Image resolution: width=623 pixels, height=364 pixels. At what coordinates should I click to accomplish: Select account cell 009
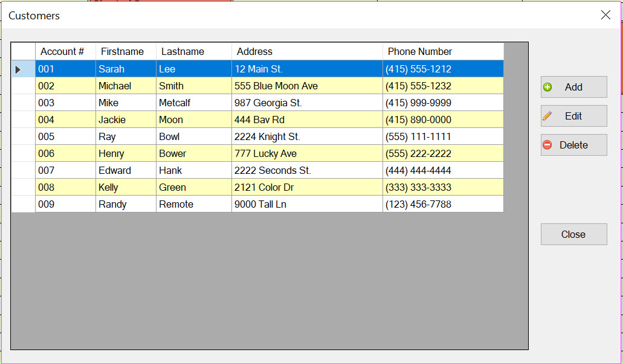pyautogui.click(x=65, y=204)
